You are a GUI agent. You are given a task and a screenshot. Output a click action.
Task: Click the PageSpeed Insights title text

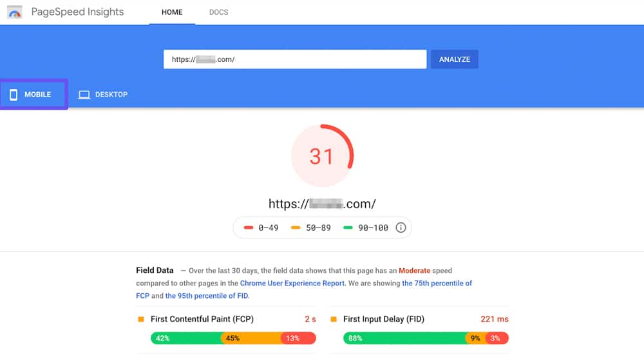pos(77,12)
